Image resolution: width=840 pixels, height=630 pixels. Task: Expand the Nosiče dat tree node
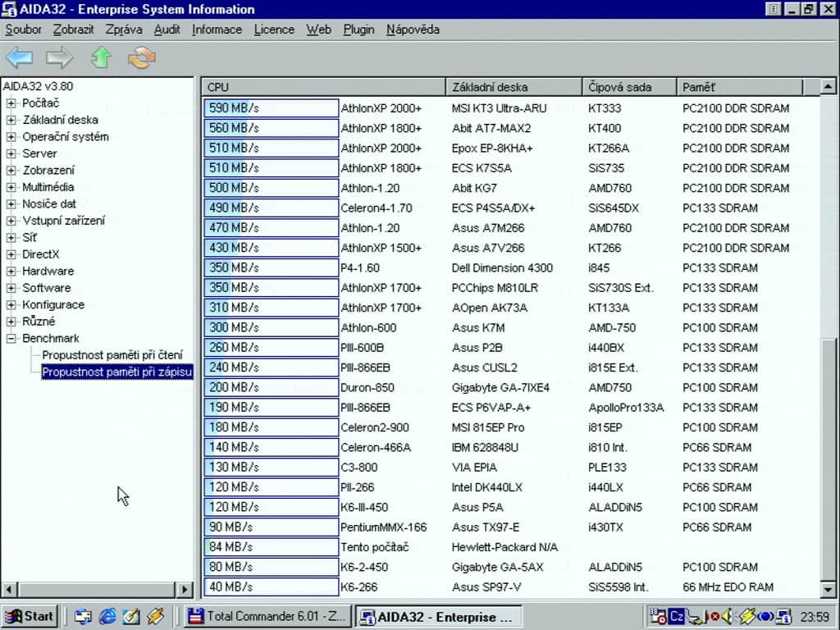pyautogui.click(x=11, y=203)
